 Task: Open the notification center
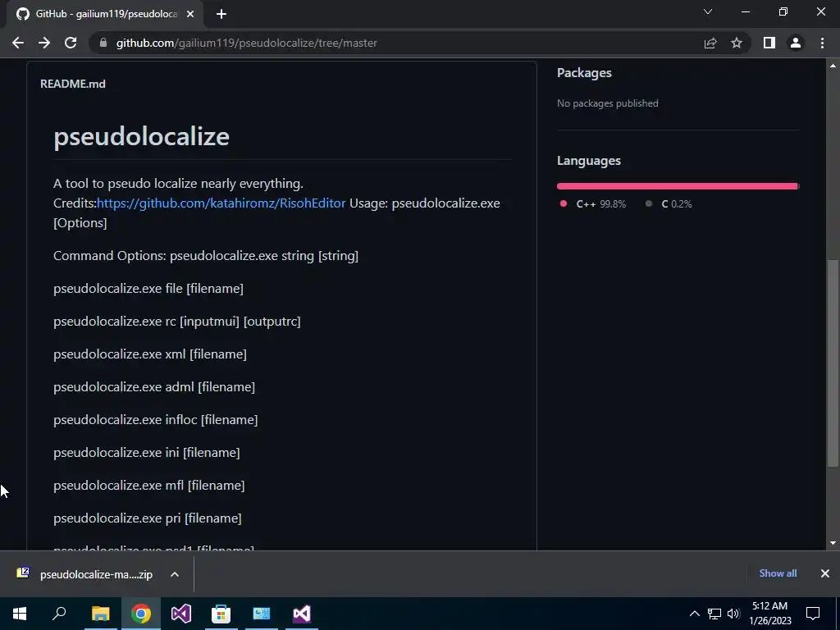pyautogui.click(x=813, y=614)
